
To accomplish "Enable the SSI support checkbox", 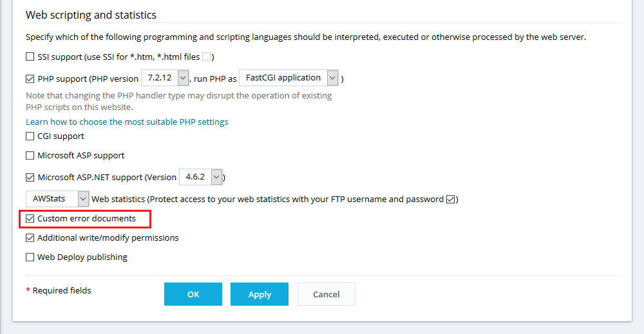I will click(x=30, y=57).
